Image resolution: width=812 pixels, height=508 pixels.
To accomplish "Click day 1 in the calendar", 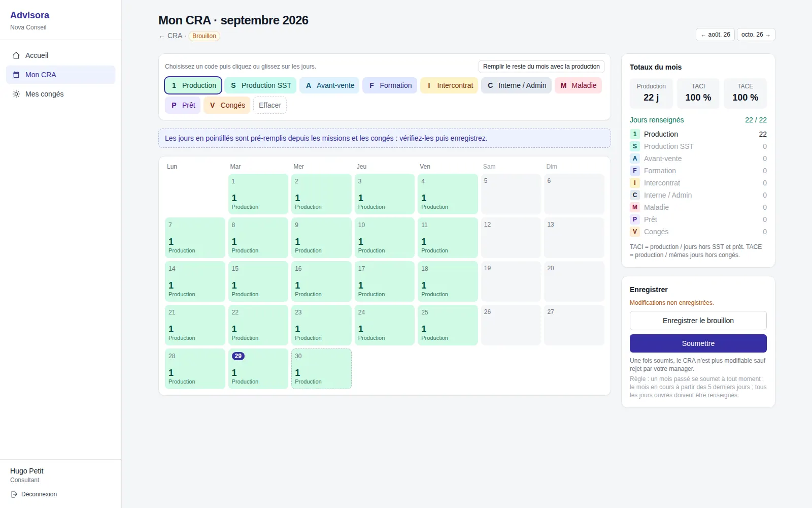I will (x=258, y=194).
